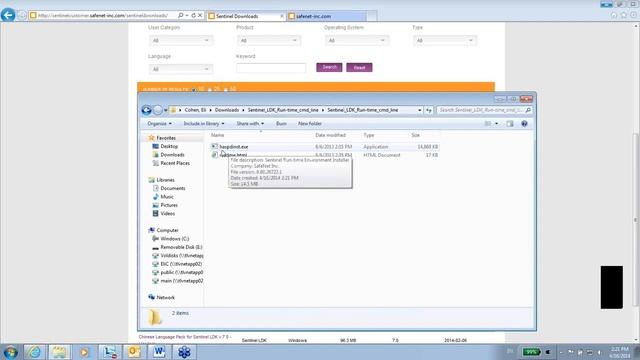640x360 pixels.
Task: Click the Computer heading
Action: click(x=167, y=230)
